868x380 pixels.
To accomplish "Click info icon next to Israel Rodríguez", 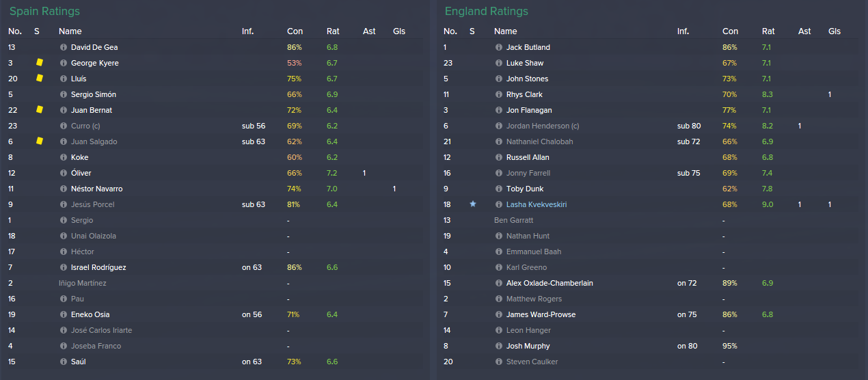I will coord(64,268).
